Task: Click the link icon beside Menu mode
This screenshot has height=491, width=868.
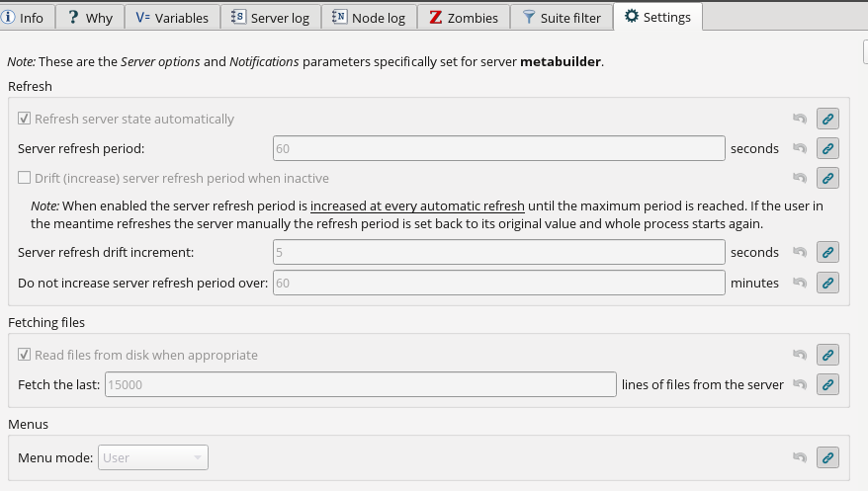Action: tap(828, 458)
